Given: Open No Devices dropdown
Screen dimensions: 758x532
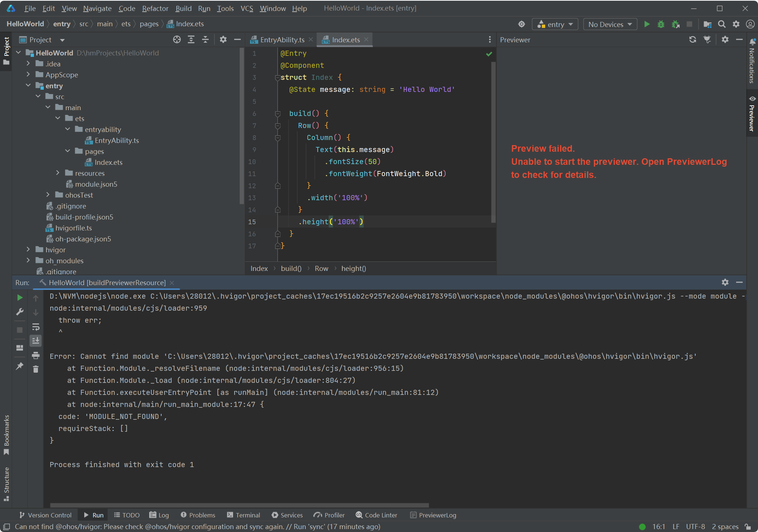Looking at the screenshot, I should pyautogui.click(x=610, y=24).
